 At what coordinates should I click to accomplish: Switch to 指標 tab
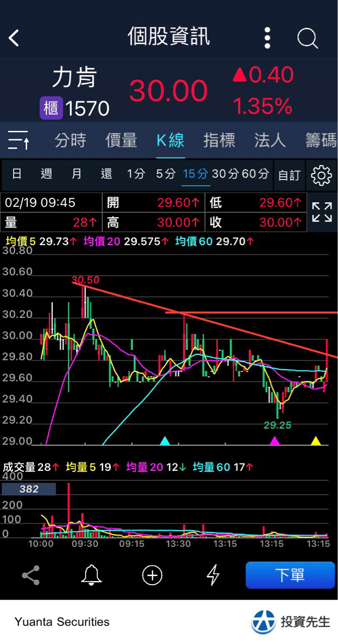point(219,140)
